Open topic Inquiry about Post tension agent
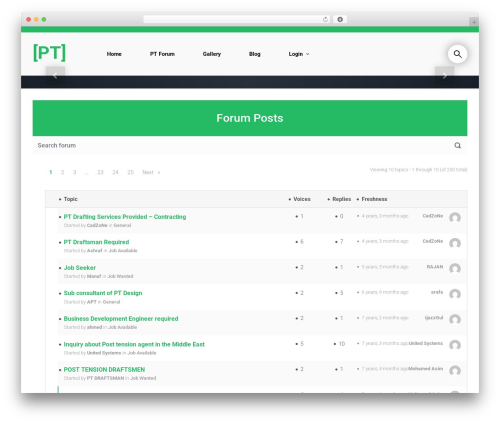Screen dimensions: 500x423 tap(134, 344)
